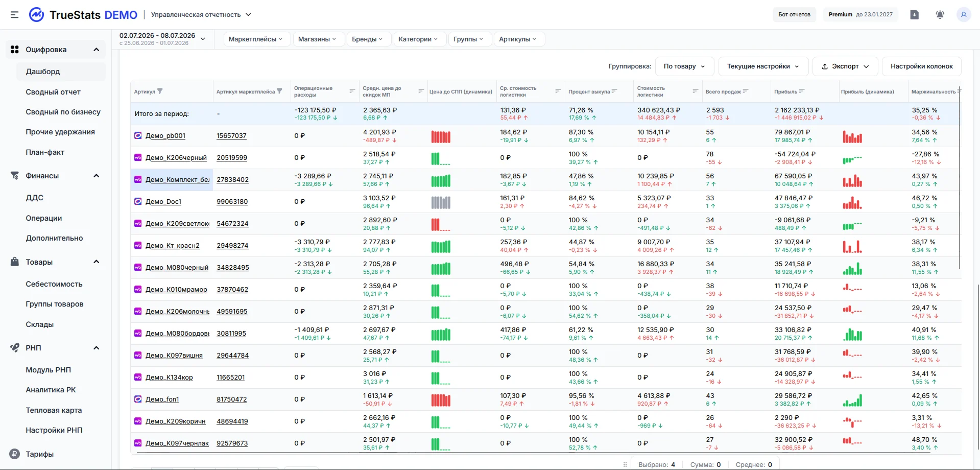
Task: Open Себестоимость in the sidebar
Action: click(x=54, y=284)
